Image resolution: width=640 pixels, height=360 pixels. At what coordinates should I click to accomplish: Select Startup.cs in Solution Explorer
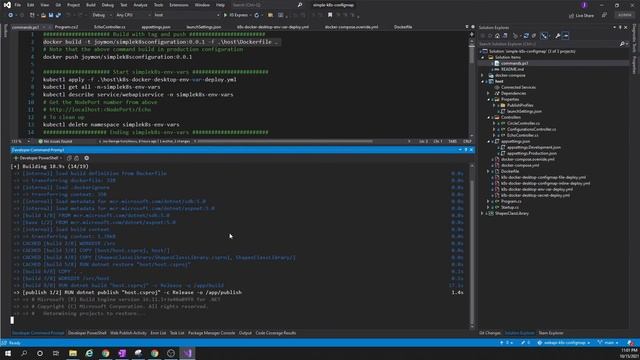point(509,207)
